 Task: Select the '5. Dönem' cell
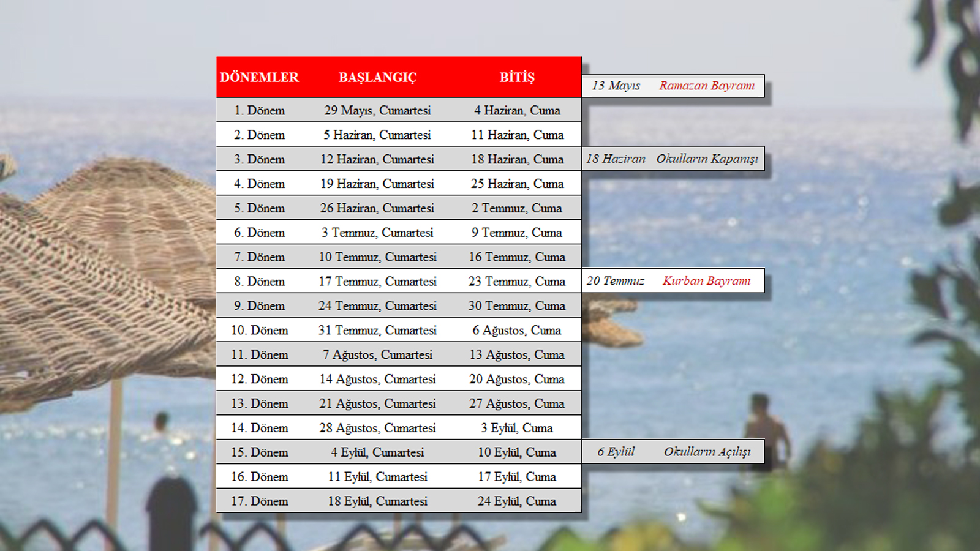pos(260,209)
